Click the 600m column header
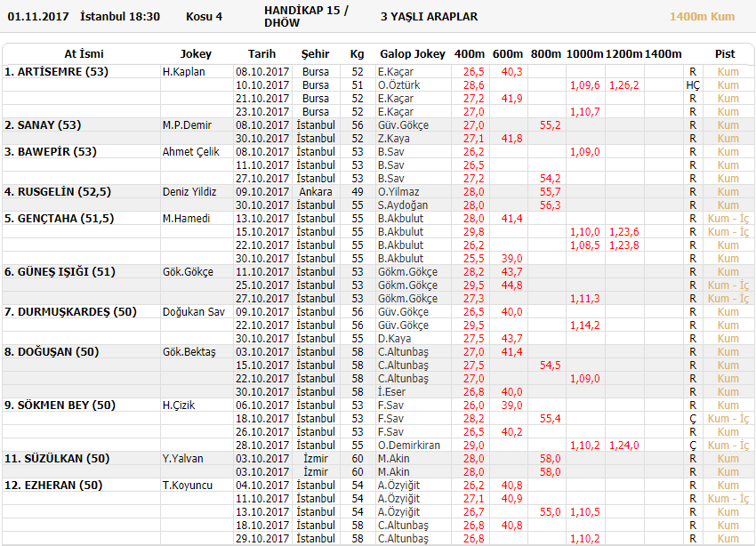Image resolution: width=756 pixels, height=546 pixels. point(508,54)
